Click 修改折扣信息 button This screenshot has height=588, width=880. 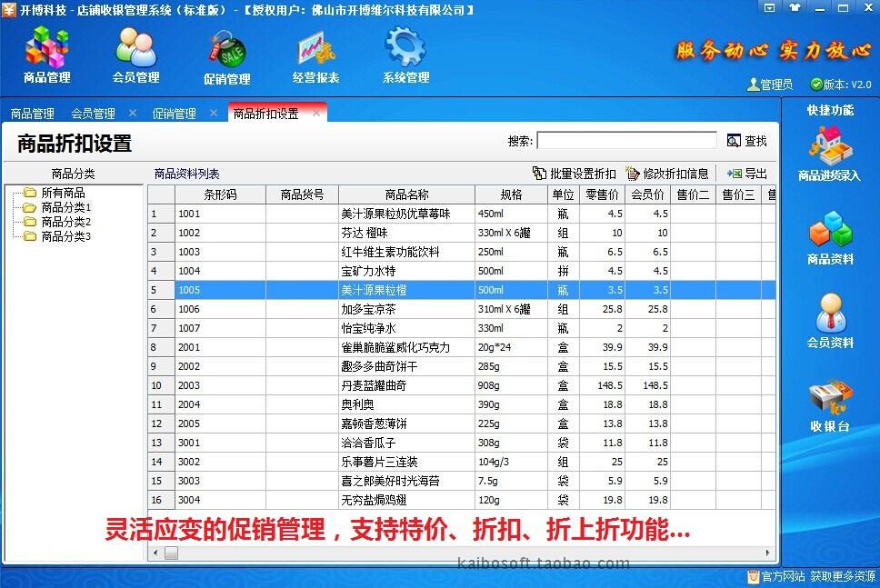[x=667, y=174]
